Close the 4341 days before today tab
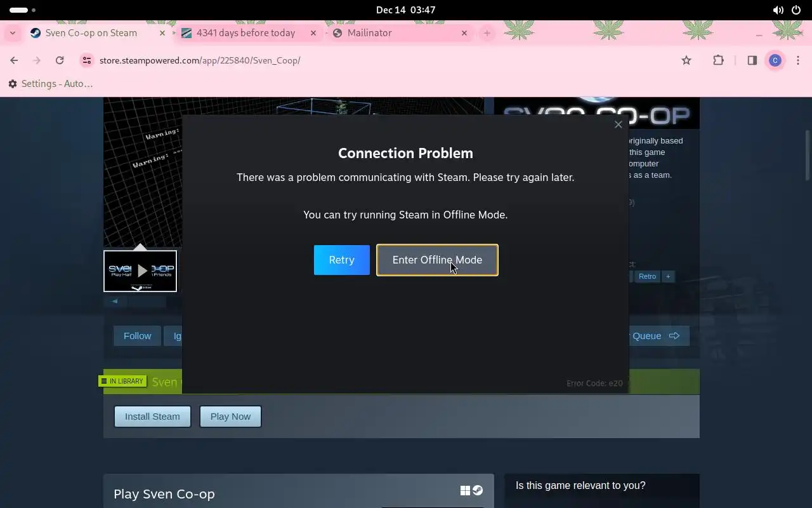This screenshot has height=508, width=812. pos(313,33)
